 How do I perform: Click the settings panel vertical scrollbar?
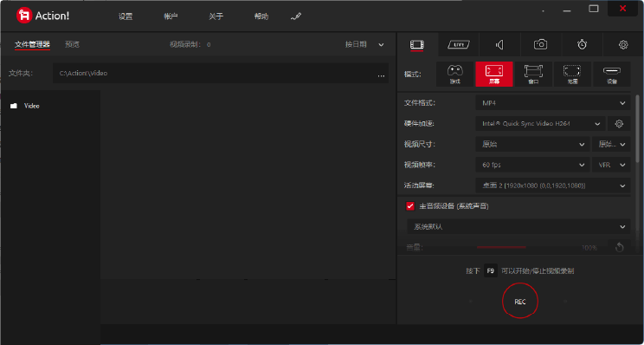[x=637, y=127]
